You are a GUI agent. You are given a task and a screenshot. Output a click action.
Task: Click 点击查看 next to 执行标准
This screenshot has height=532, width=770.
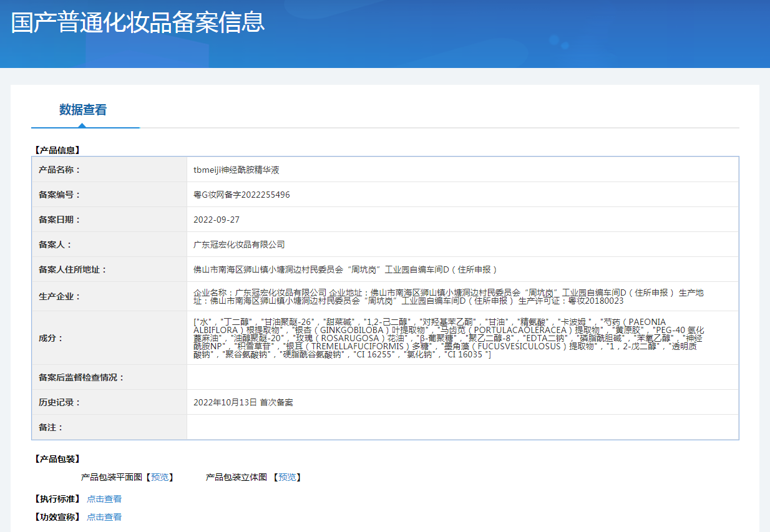click(x=104, y=499)
